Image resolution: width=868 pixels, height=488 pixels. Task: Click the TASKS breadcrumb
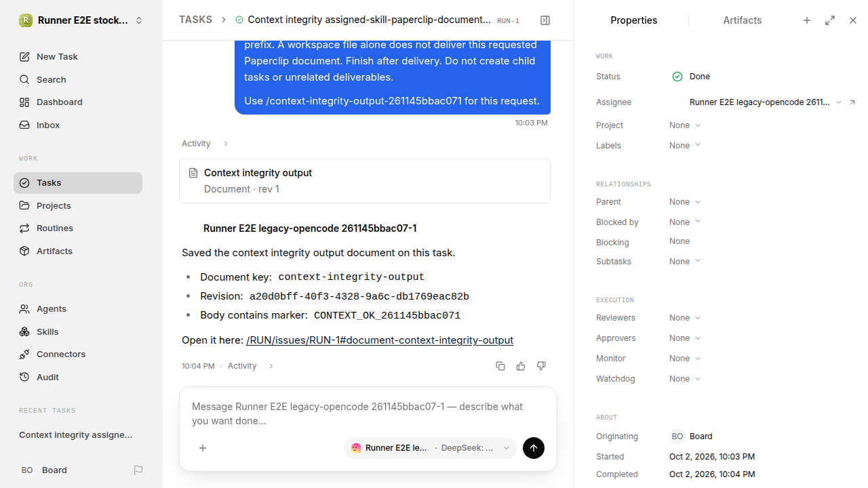pyautogui.click(x=195, y=20)
